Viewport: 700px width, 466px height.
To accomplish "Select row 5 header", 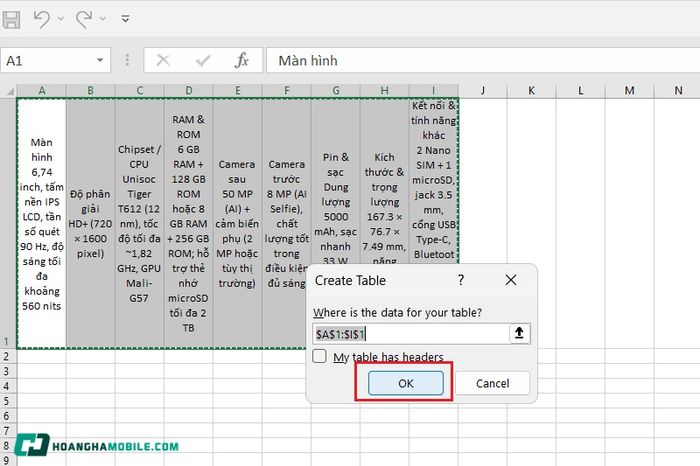I will click(8, 401).
